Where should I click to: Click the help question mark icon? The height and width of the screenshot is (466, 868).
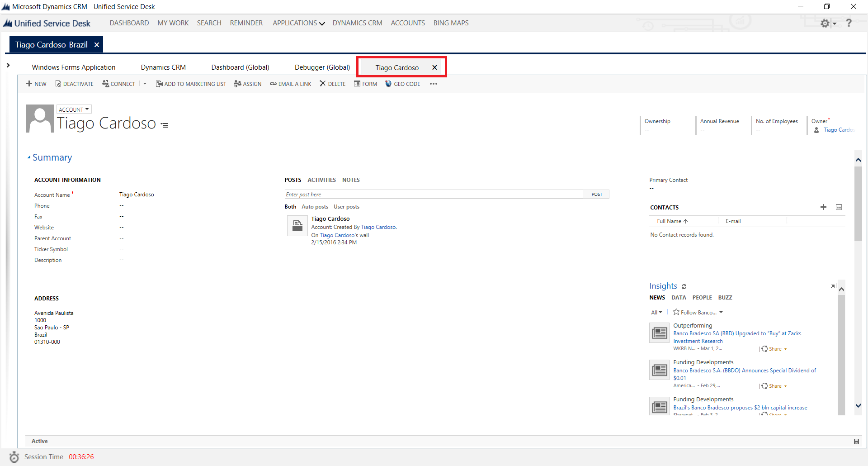tap(849, 23)
